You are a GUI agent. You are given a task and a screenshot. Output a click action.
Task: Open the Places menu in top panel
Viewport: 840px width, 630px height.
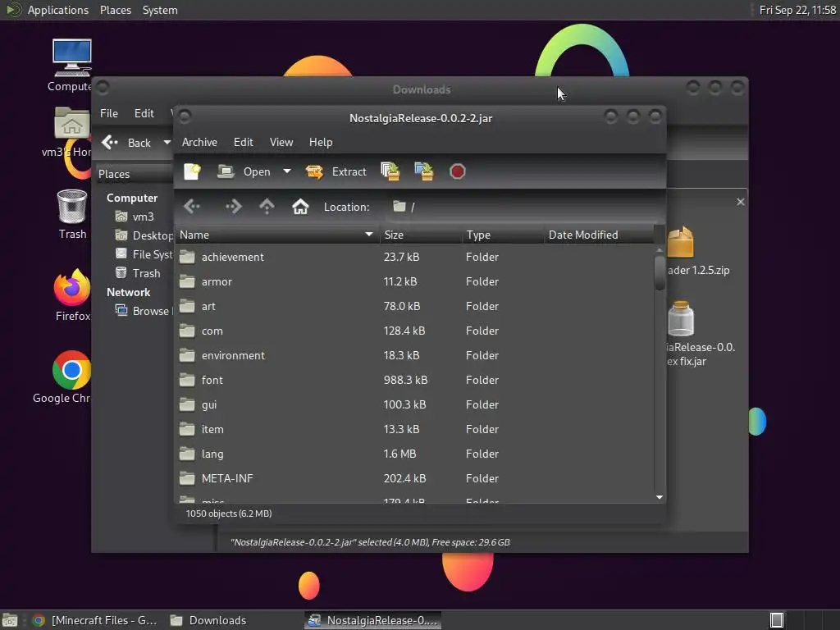click(x=115, y=10)
